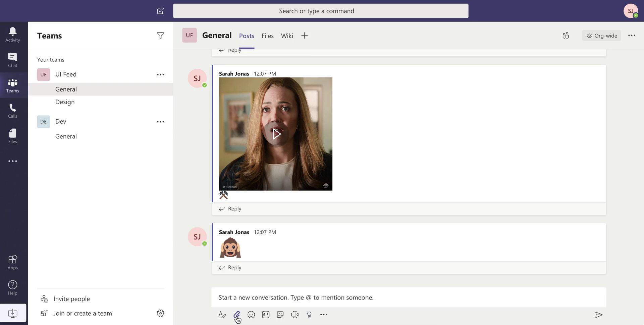Click the monkey emoji image

point(230,248)
